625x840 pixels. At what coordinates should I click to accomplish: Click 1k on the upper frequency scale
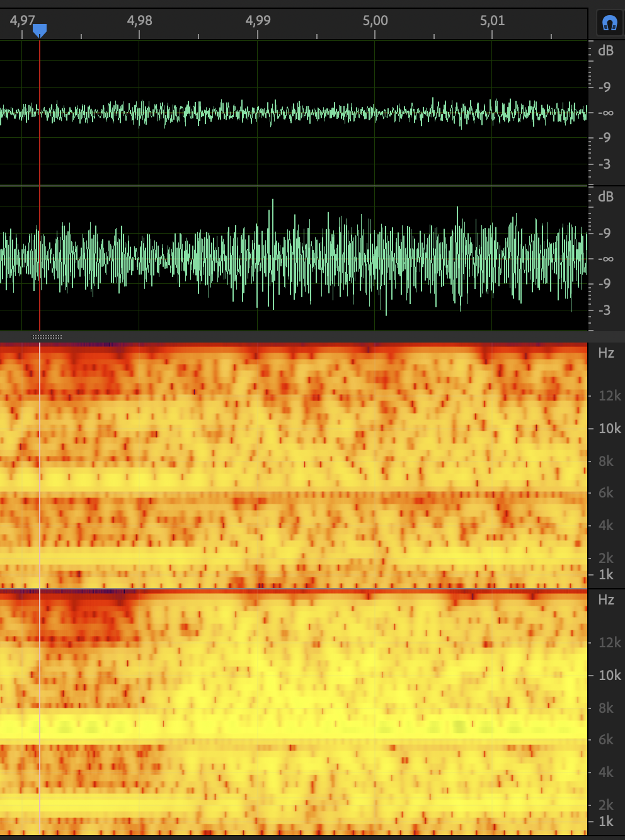605,575
